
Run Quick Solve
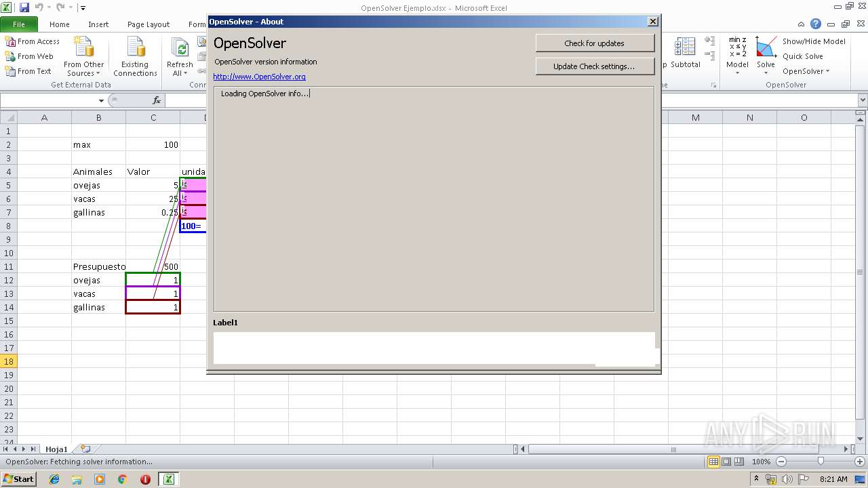click(802, 56)
